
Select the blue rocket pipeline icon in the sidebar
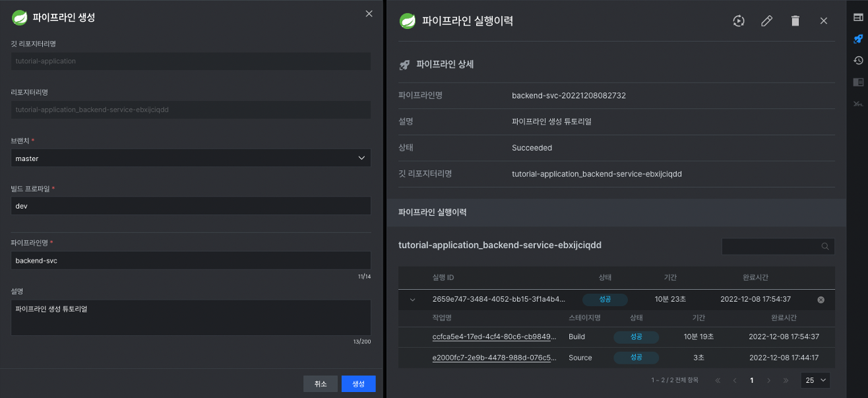click(858, 39)
